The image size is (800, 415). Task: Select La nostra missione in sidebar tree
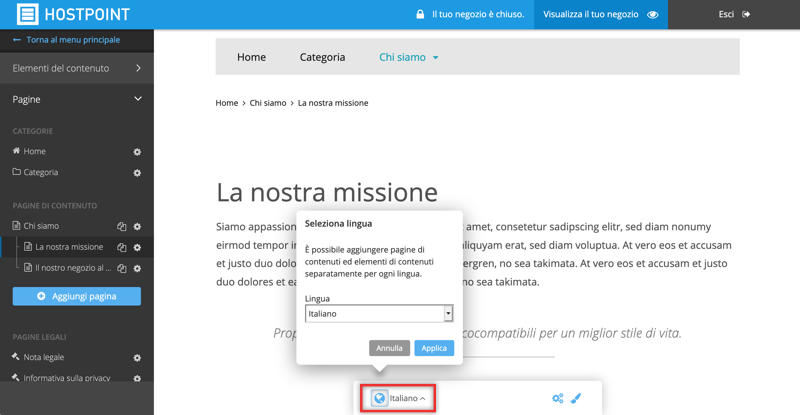[x=69, y=247]
